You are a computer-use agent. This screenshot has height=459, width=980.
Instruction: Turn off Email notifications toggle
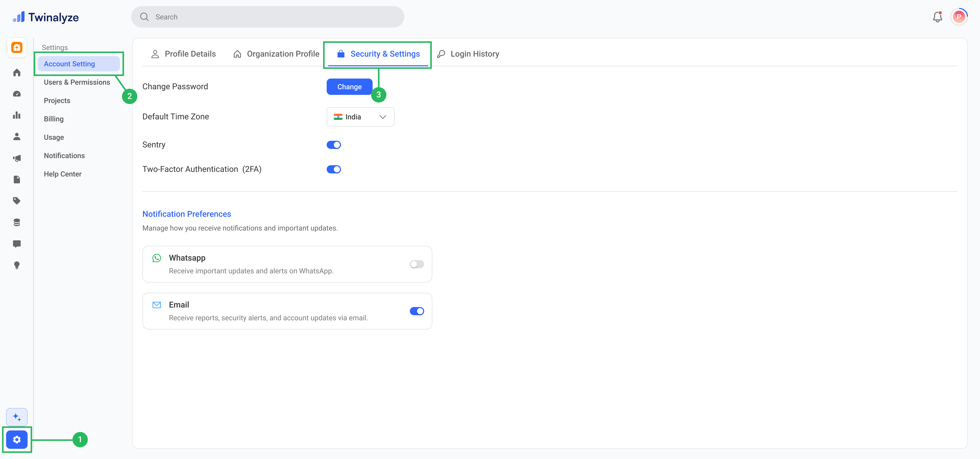(417, 311)
